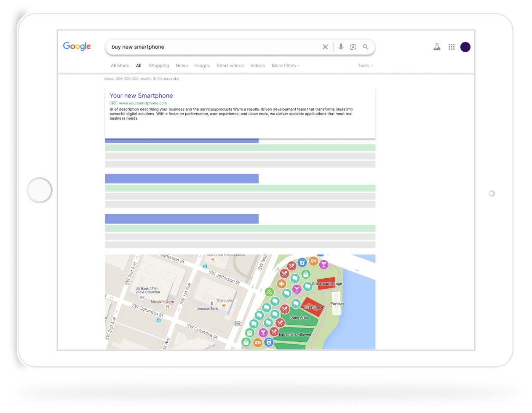Open the Your new Smartphone ad link
This screenshot has width=532, height=413.
pyautogui.click(x=141, y=96)
